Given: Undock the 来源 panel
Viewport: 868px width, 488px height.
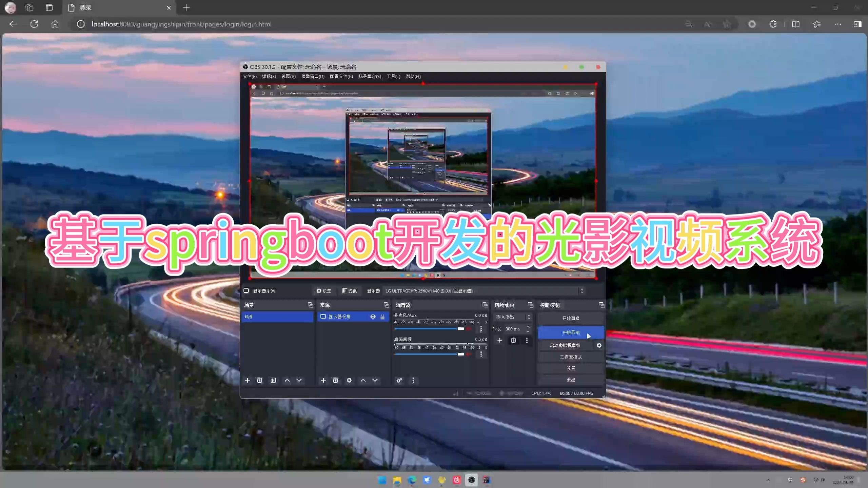Looking at the screenshot, I should (x=386, y=305).
